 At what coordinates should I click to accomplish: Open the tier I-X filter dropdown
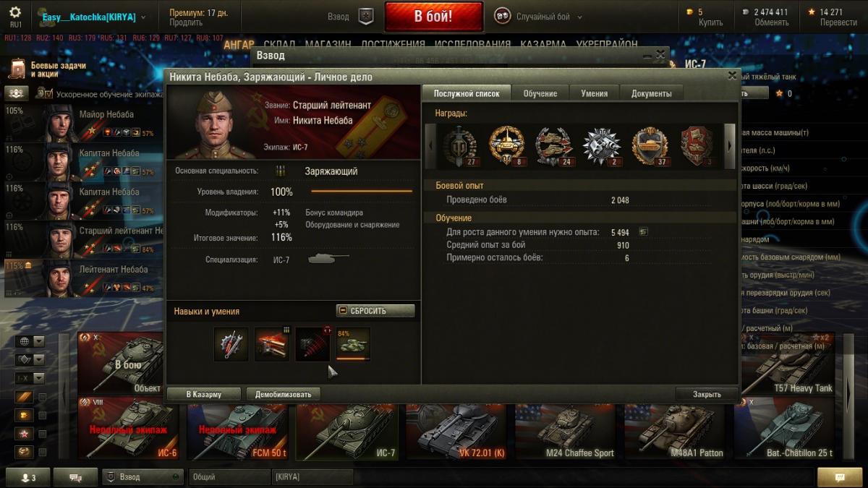(x=39, y=378)
